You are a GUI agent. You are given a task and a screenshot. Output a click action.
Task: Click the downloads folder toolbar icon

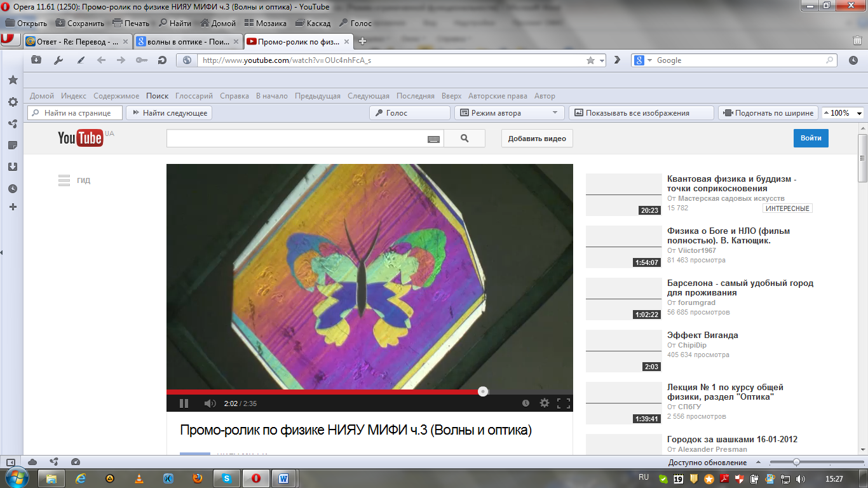point(36,60)
